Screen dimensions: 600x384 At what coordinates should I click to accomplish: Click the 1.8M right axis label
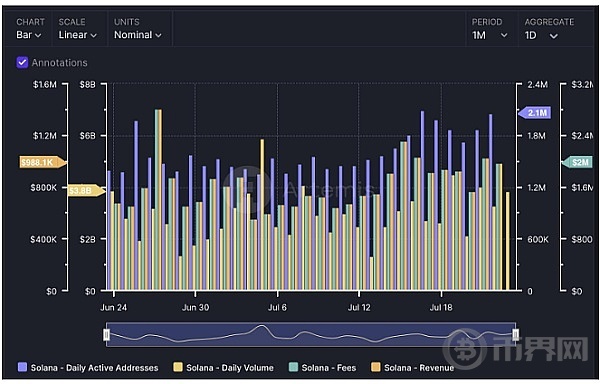pyautogui.click(x=536, y=135)
